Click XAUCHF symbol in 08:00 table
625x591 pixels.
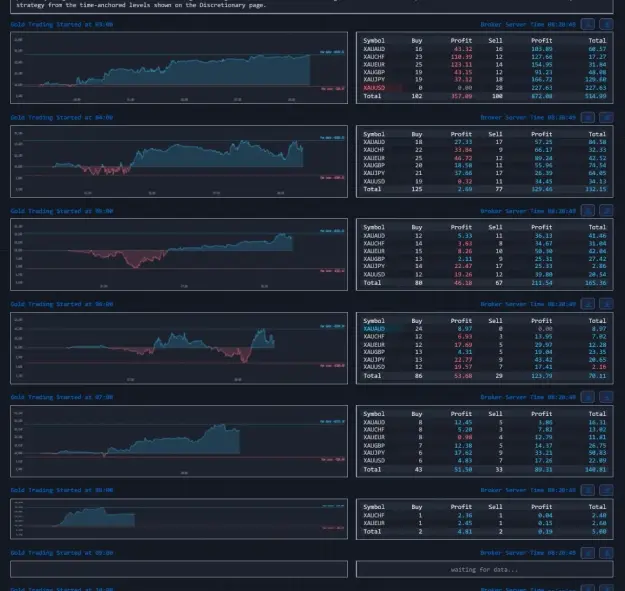(374, 515)
